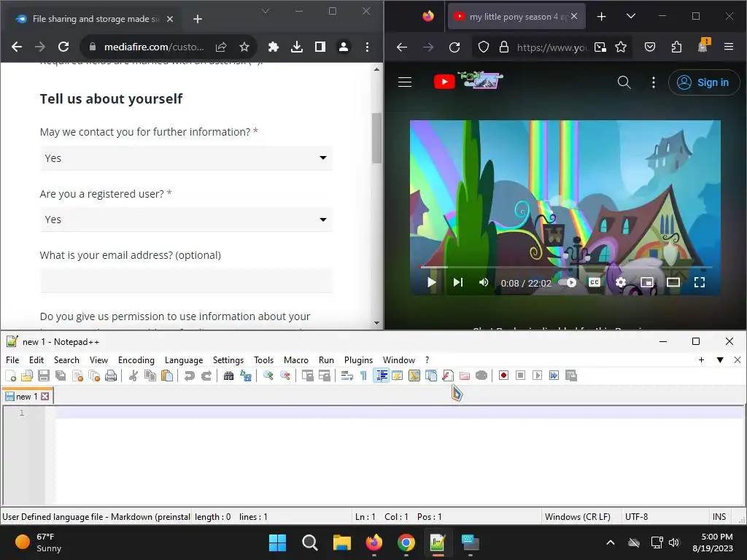Open the Function List toolbar icon

point(448,376)
